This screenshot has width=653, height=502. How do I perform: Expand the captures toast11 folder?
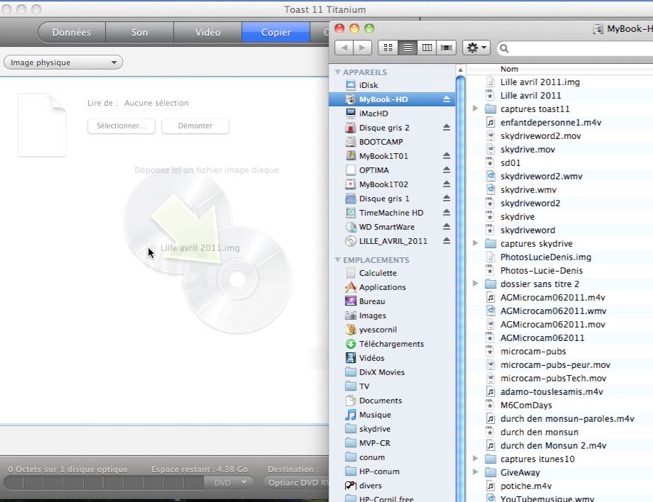tap(475, 109)
